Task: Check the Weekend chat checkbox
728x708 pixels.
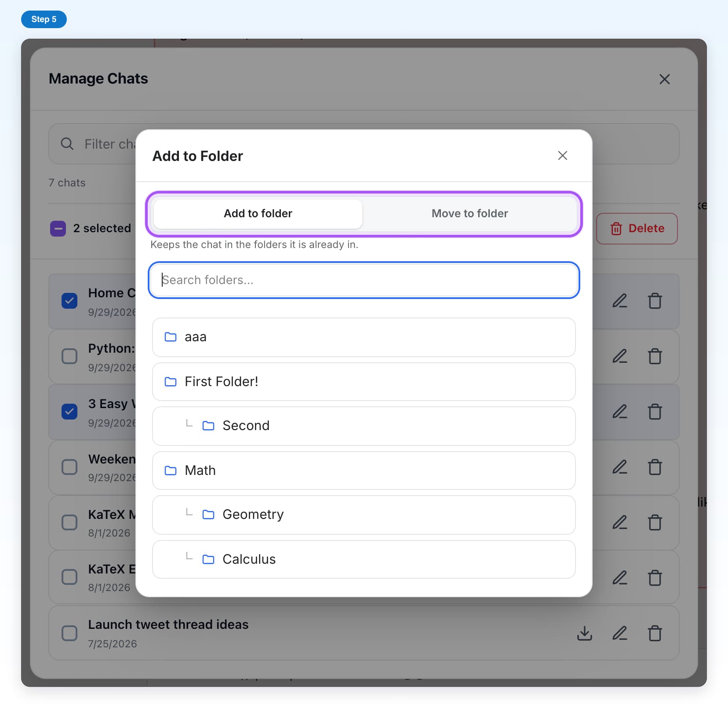Action: coord(69,467)
